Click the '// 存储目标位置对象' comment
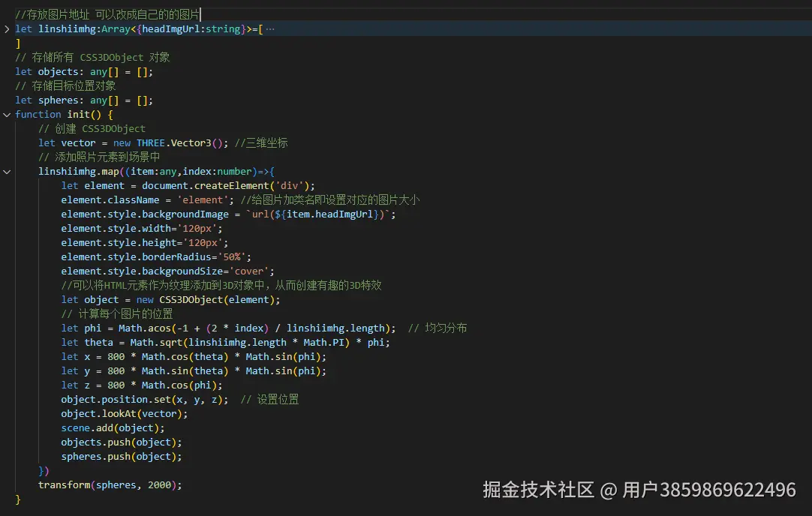 pos(65,86)
